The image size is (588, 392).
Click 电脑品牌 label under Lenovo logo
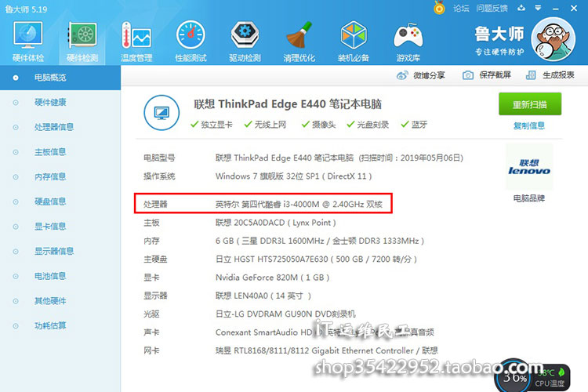point(529,198)
